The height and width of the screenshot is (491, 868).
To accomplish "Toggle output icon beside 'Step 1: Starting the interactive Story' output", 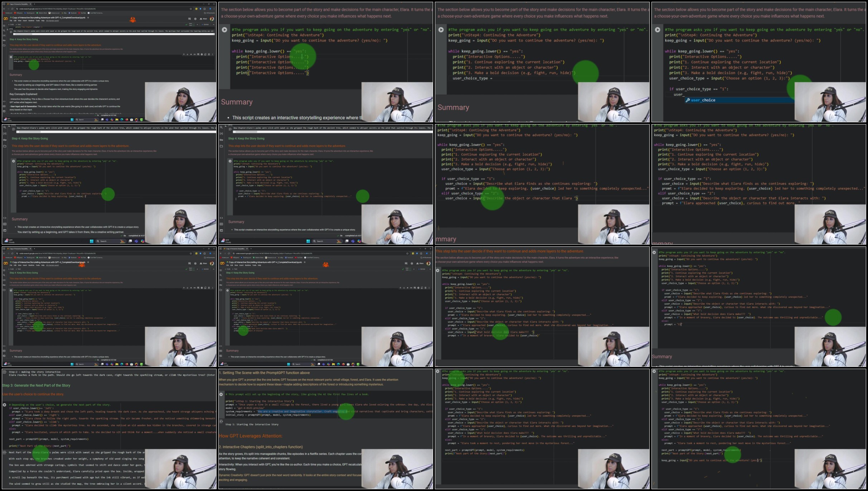I will pos(221,421).
